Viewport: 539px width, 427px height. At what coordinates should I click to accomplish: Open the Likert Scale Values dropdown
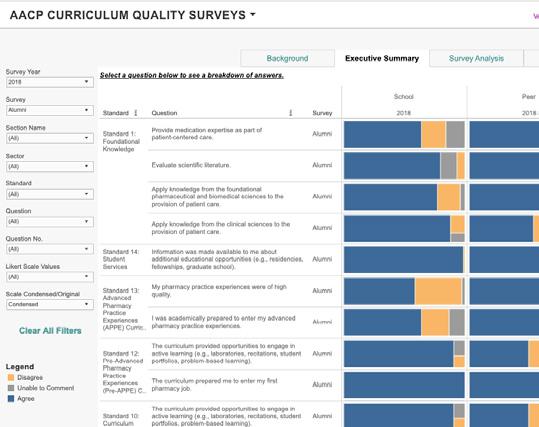[50, 277]
